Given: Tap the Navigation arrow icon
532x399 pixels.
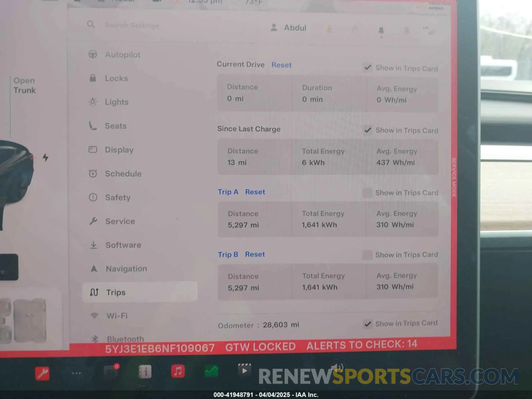Looking at the screenshot, I should click(94, 268).
